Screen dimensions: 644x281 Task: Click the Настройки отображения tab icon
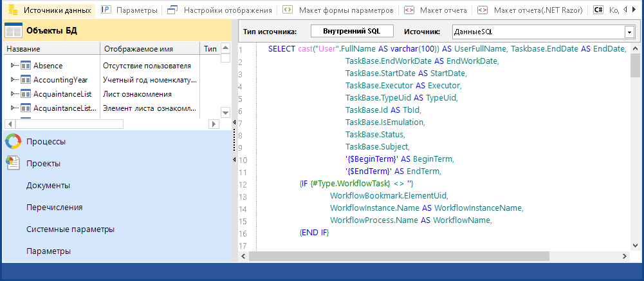[x=172, y=10]
